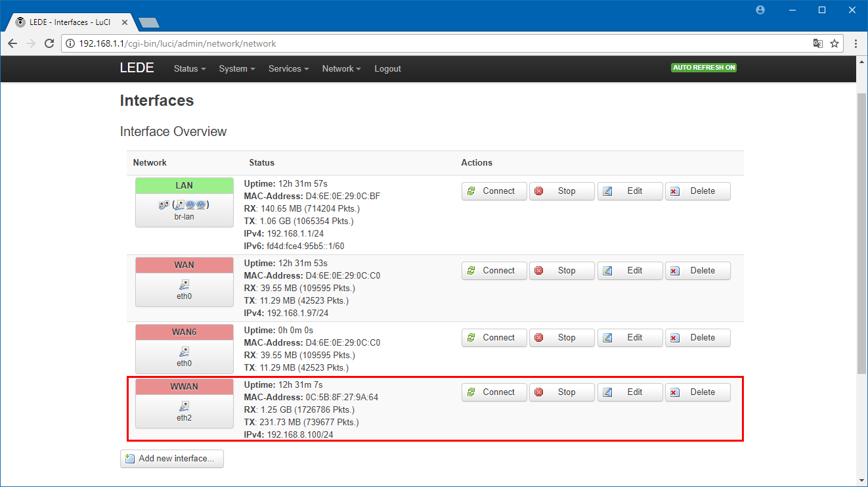Click the scrollbar down arrow

861,481
